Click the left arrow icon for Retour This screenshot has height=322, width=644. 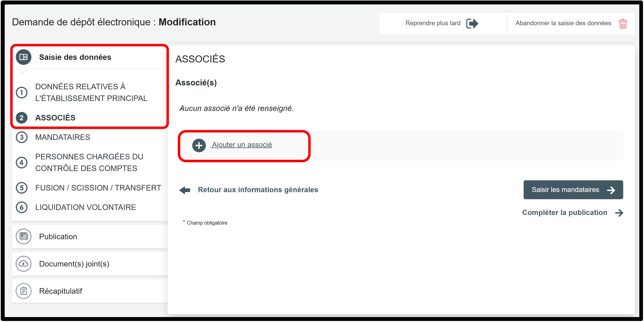pyautogui.click(x=185, y=190)
